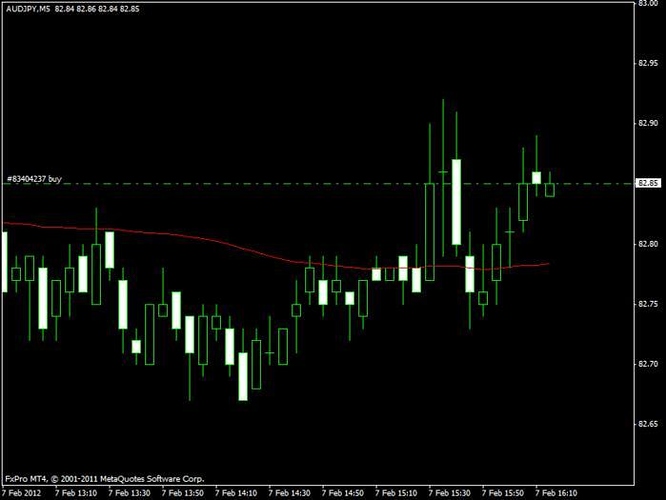Click the last candlestick on the chart

(550, 184)
